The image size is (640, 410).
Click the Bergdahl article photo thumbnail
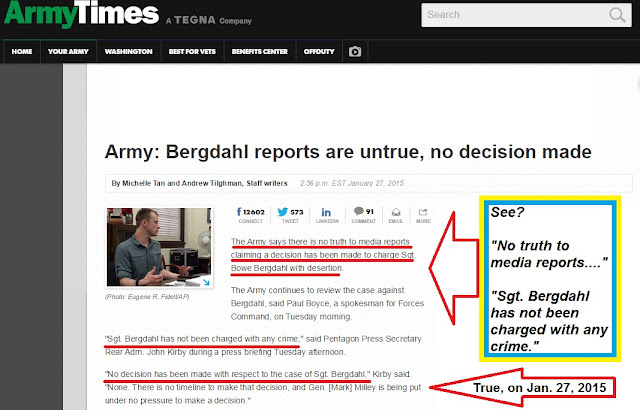pos(159,247)
